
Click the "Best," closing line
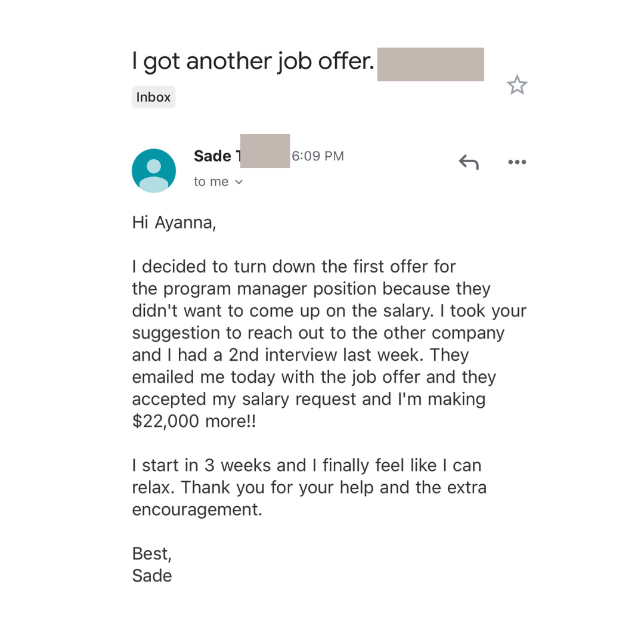151,553
